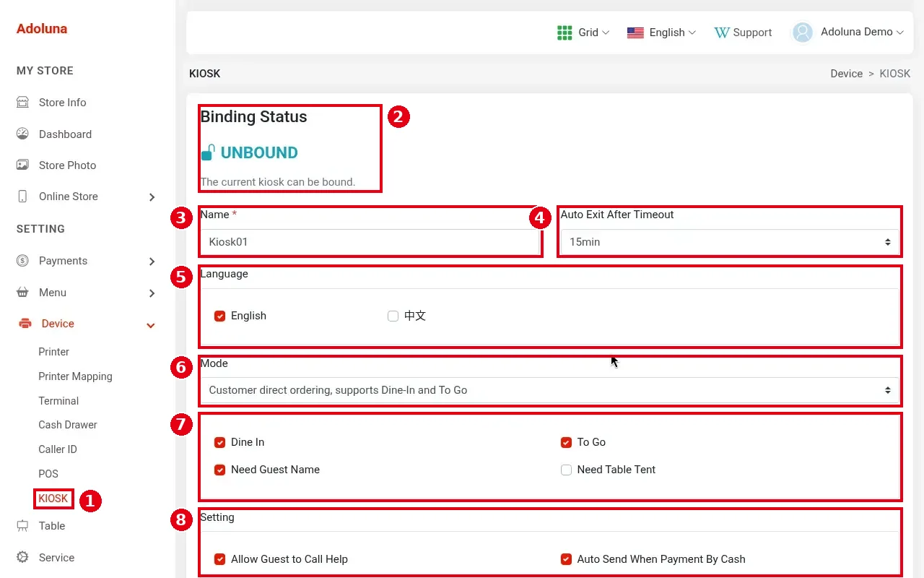This screenshot has height=578, width=924.
Task: Expand the Online Store chevron
Action: pos(152,197)
